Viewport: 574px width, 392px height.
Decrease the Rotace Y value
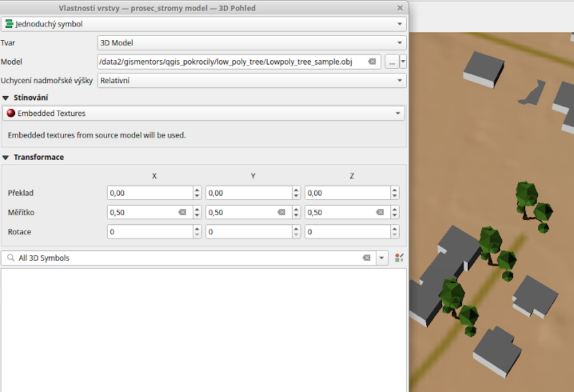coord(296,235)
